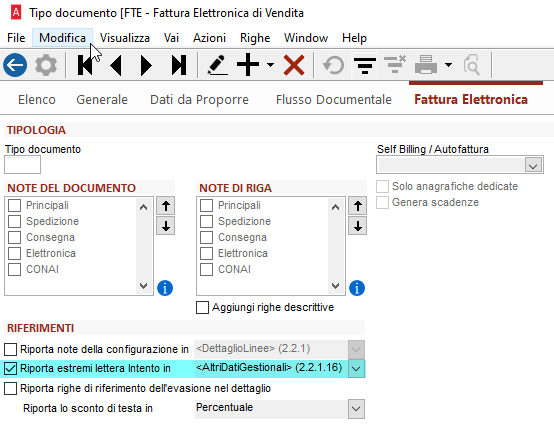
Task: Click the pencil edit icon
Action: tap(217, 65)
